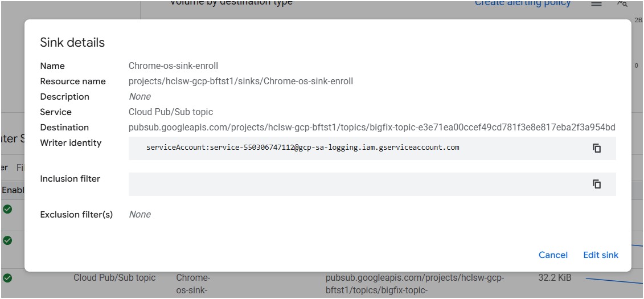Click the Chrome-os-sink-enroll name value
This screenshot has height=299, width=644.
coord(173,66)
